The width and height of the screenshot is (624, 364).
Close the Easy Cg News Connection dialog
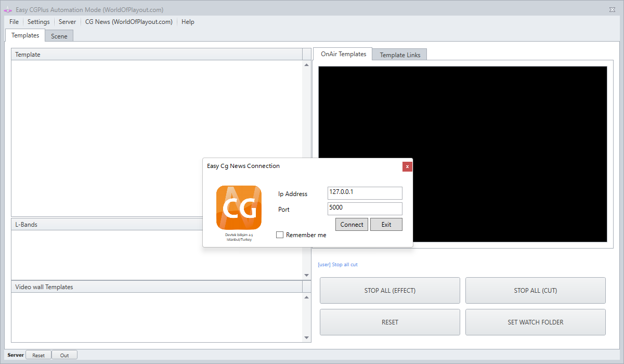click(x=407, y=166)
